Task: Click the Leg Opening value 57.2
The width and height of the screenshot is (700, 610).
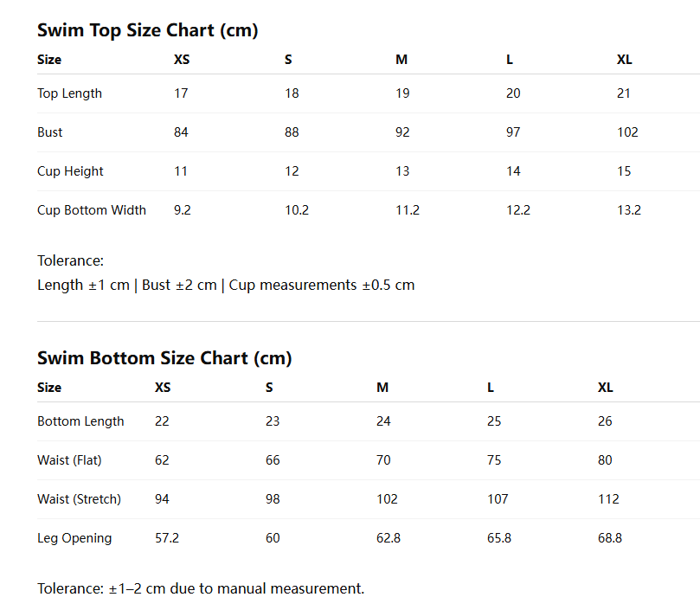Action: 167,537
